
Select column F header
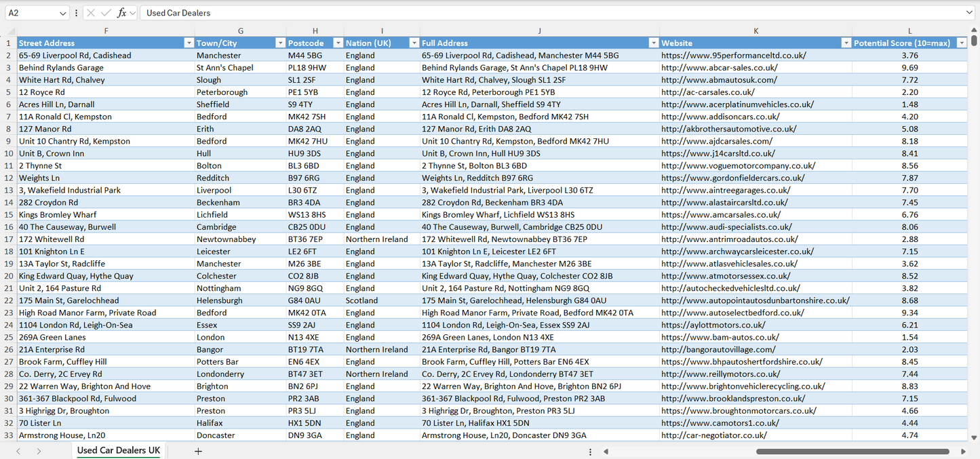[106, 31]
